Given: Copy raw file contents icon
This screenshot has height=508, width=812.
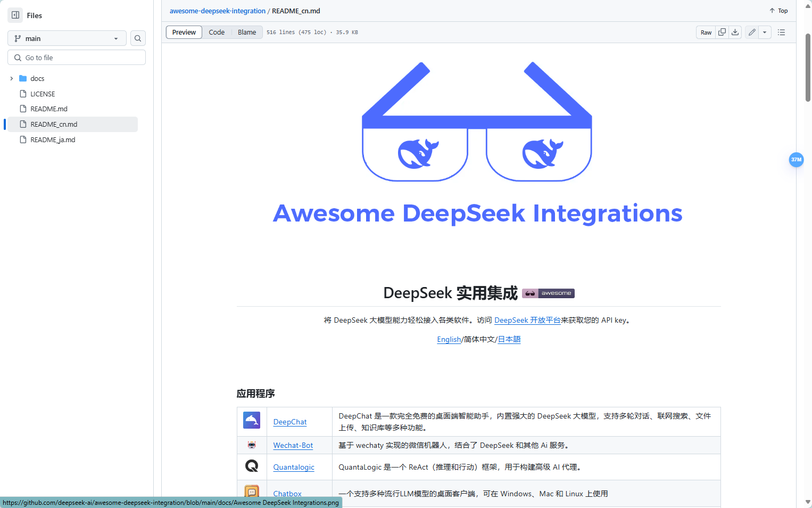Looking at the screenshot, I should [x=722, y=32].
